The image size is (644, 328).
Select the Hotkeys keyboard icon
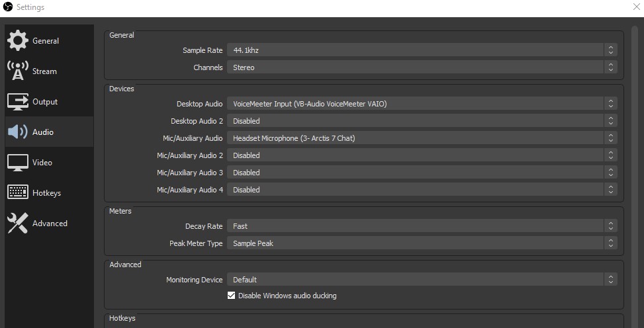click(18, 192)
